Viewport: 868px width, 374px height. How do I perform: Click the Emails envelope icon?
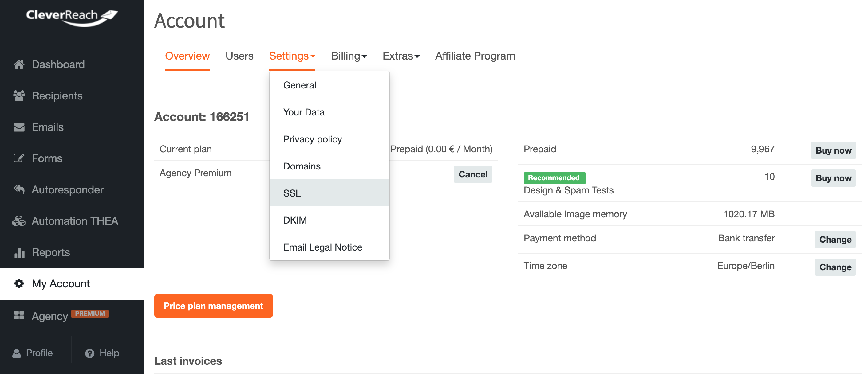19,127
